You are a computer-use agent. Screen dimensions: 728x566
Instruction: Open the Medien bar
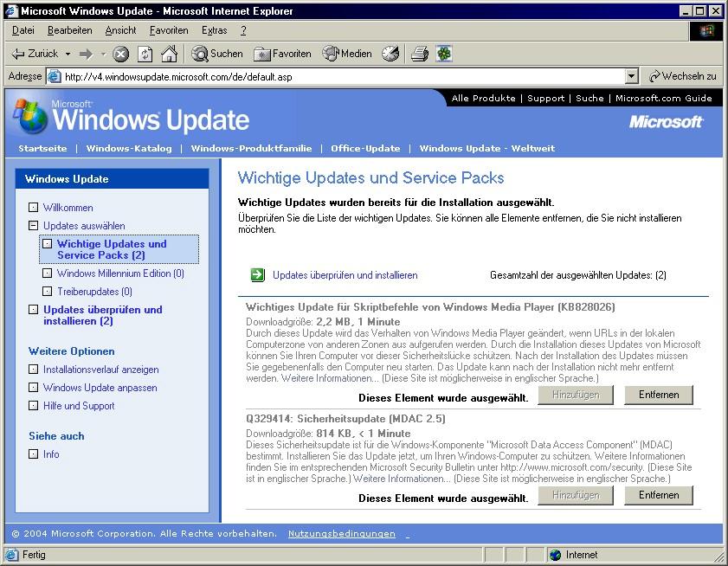point(347,54)
